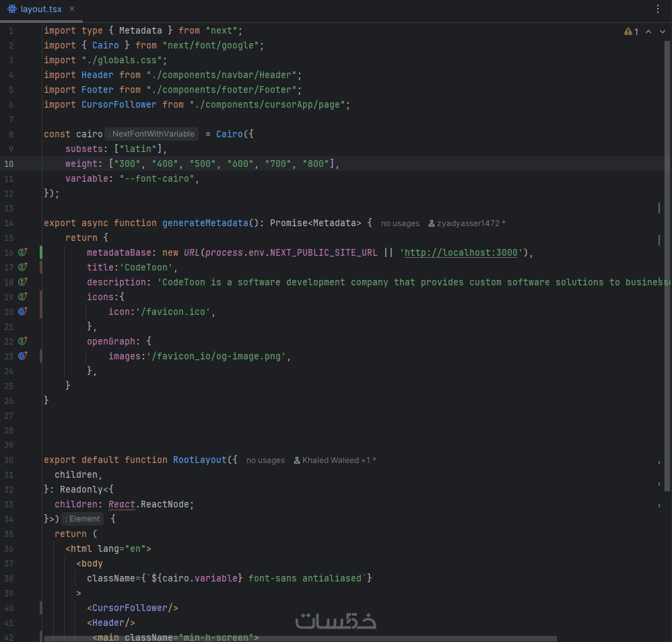Click the Element return type inlay hint

[82, 519]
